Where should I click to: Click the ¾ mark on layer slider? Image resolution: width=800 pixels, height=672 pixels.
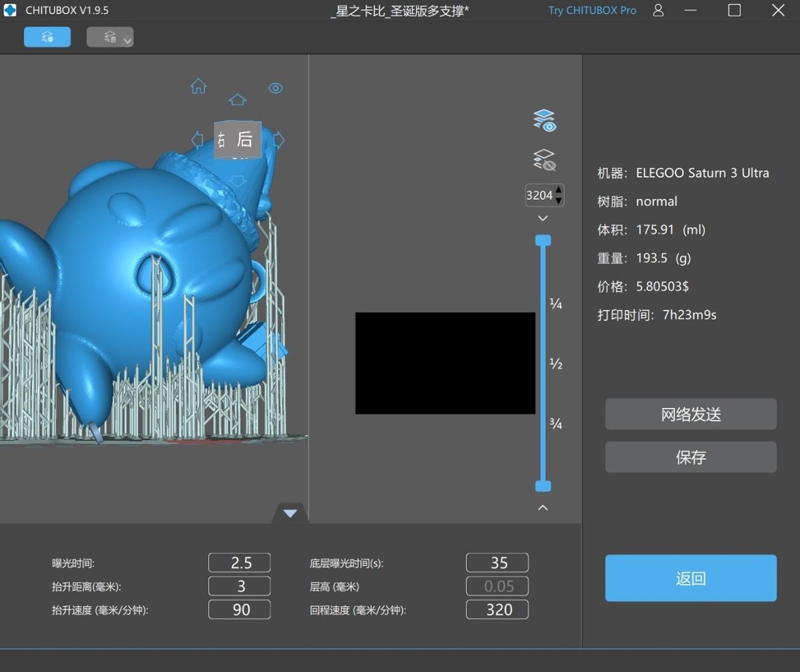(x=555, y=424)
